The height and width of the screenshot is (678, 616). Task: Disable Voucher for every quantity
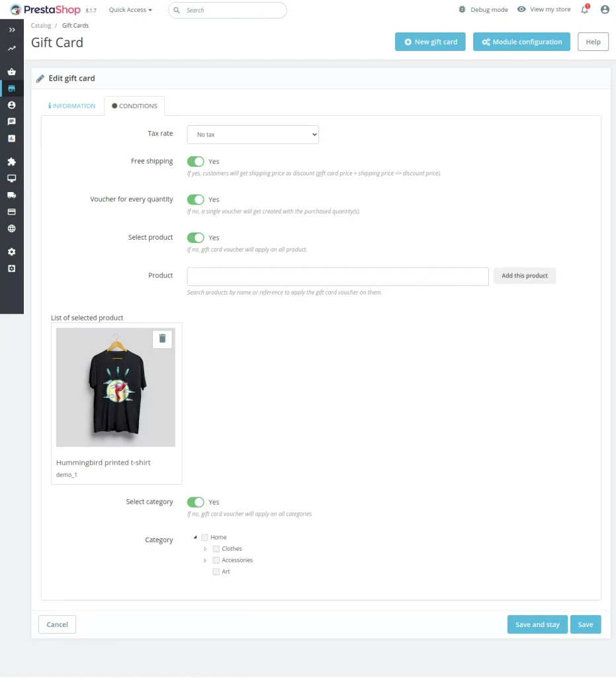pos(196,199)
